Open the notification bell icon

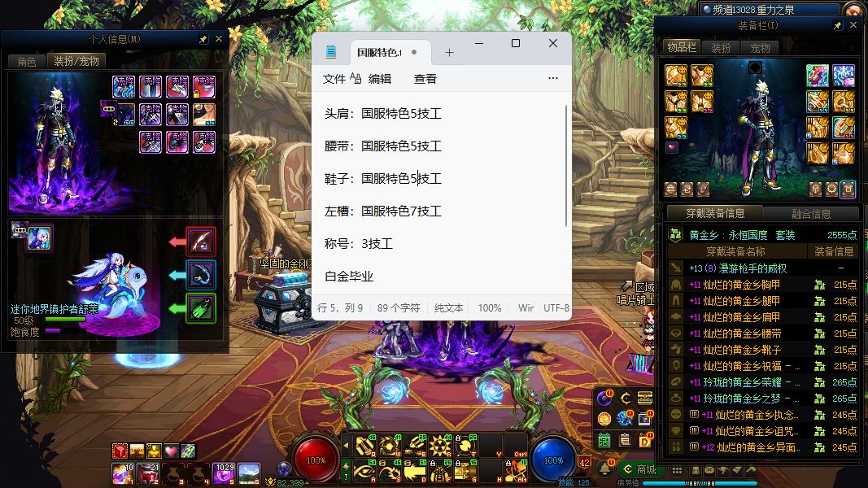point(605,469)
